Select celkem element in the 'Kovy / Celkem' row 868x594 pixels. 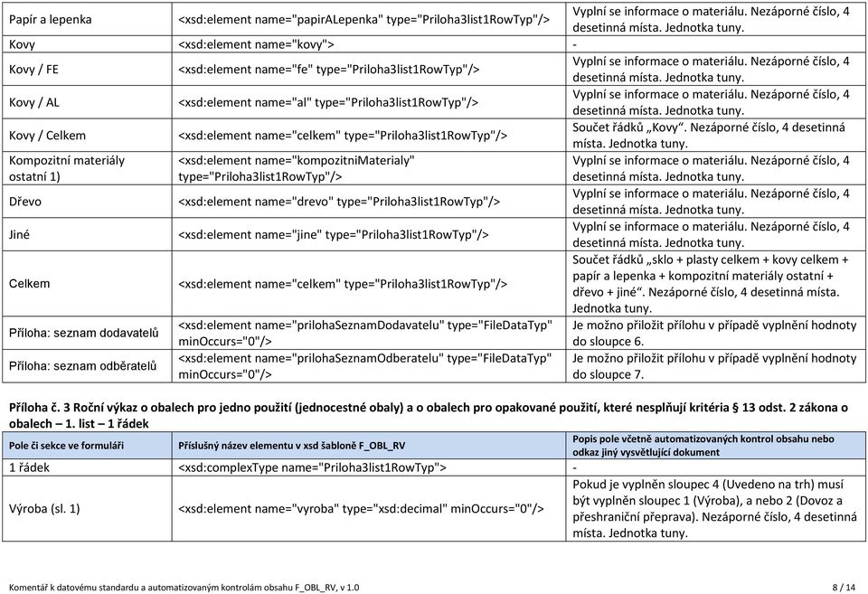[x=343, y=136]
